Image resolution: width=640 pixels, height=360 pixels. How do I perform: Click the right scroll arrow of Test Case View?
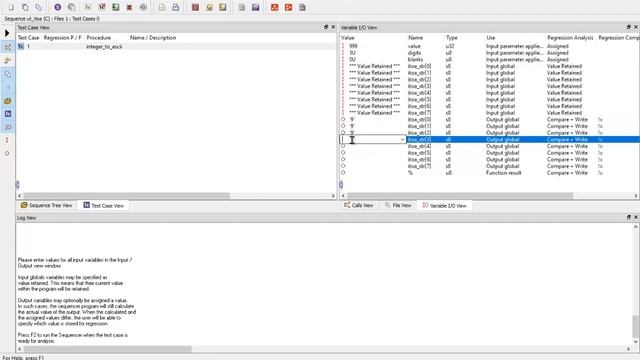pyautogui.click(x=333, y=196)
